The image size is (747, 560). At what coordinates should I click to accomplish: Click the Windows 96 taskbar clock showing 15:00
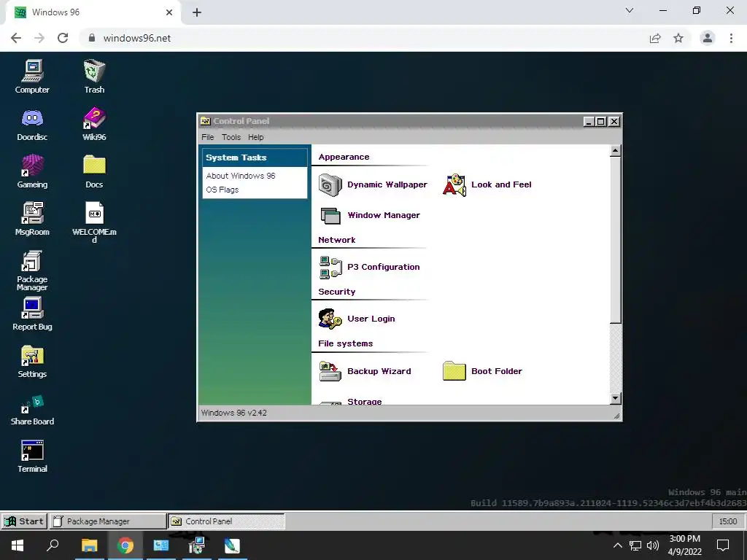[727, 521]
